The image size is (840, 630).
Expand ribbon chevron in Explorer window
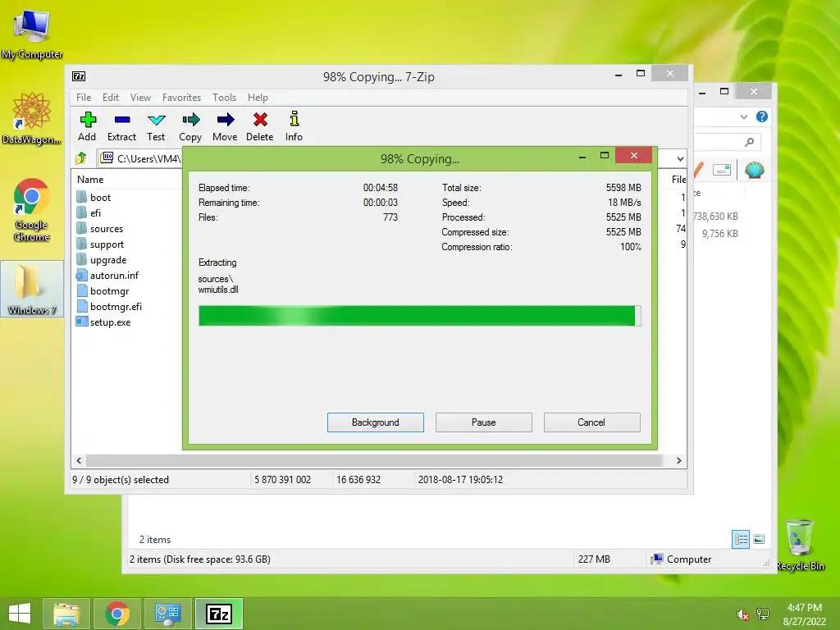(x=743, y=116)
